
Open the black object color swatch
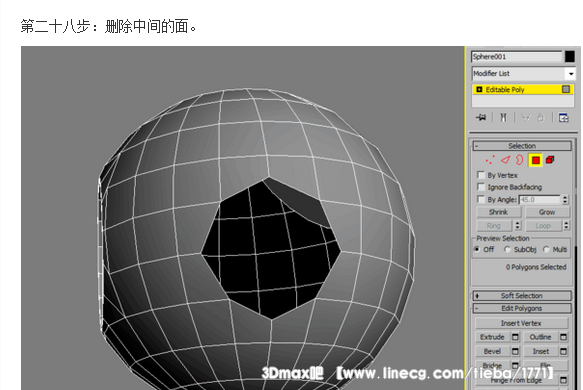click(570, 57)
